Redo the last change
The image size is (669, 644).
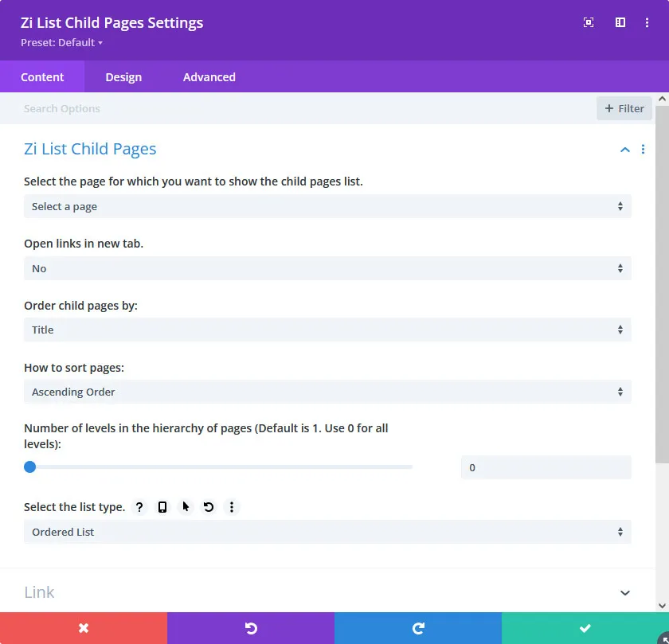(x=418, y=628)
